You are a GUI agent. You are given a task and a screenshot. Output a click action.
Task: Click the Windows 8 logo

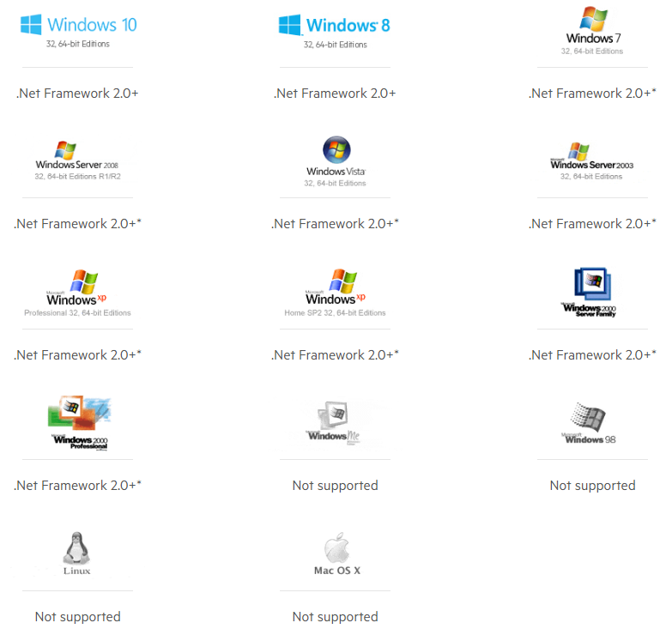point(335,25)
